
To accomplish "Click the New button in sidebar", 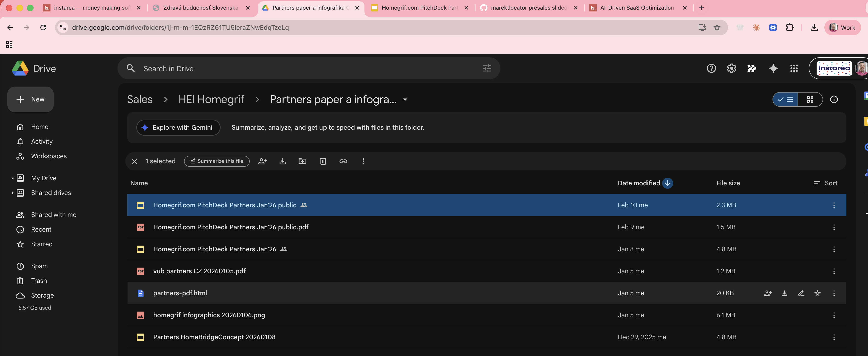I will click(x=30, y=99).
